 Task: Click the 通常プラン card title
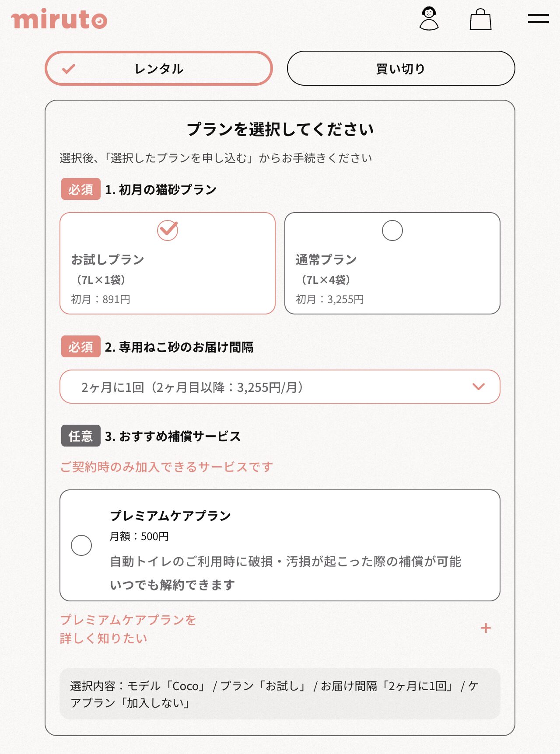tap(326, 260)
